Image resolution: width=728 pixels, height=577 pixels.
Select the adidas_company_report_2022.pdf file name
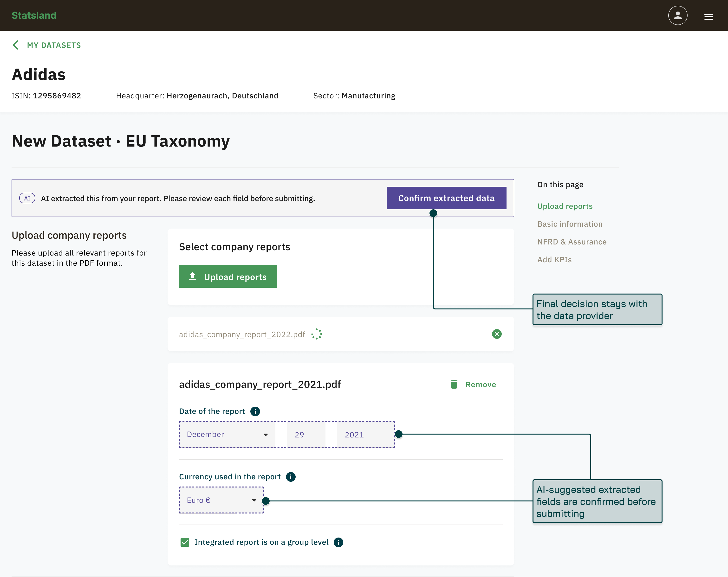tap(242, 334)
